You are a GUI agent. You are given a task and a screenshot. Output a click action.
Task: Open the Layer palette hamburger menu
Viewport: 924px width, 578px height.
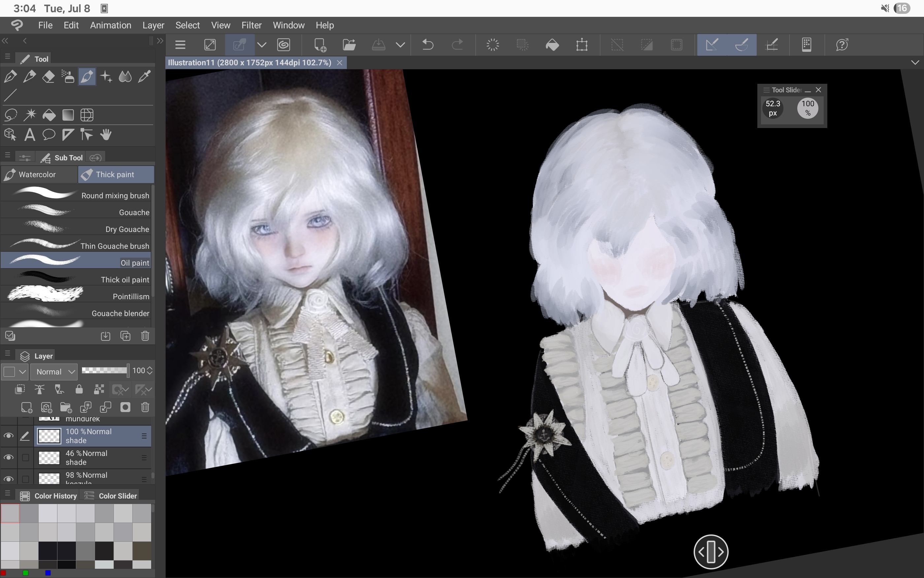7,354
